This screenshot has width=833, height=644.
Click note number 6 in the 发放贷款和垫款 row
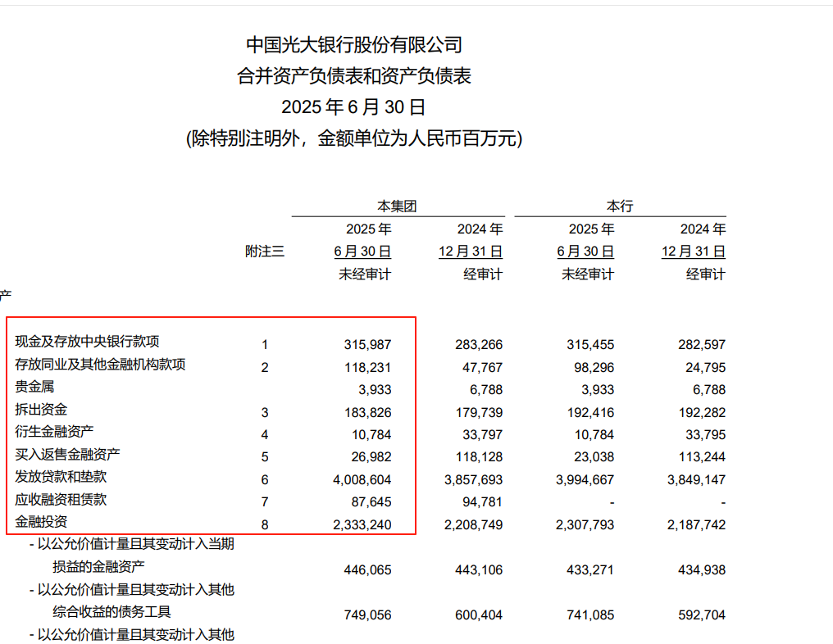click(x=265, y=480)
